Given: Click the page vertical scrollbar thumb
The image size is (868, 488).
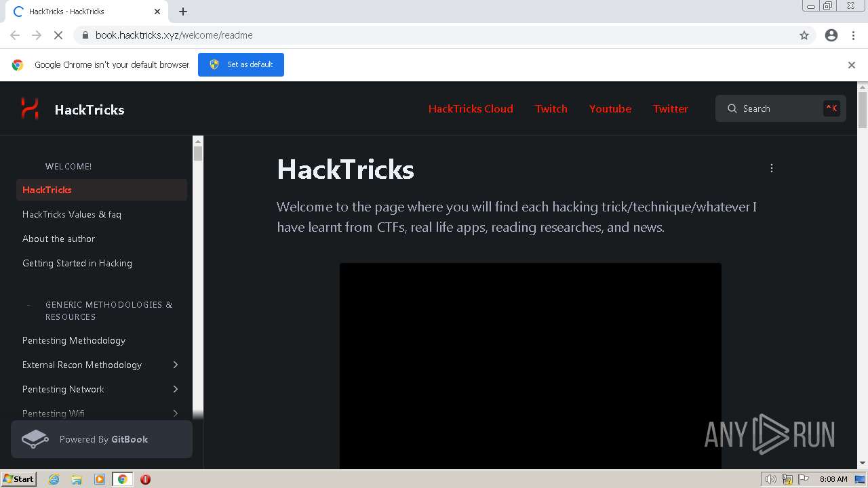Looking at the screenshot, I should [x=863, y=110].
